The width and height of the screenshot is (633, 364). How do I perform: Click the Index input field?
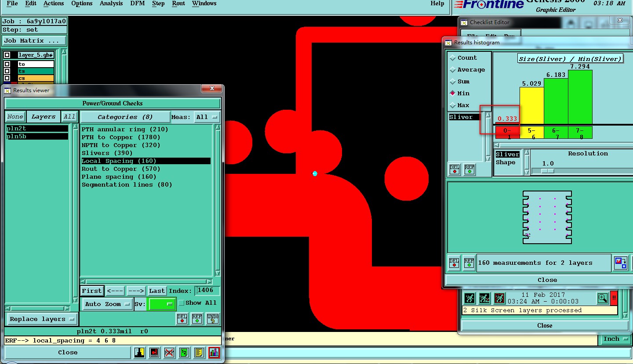click(208, 291)
